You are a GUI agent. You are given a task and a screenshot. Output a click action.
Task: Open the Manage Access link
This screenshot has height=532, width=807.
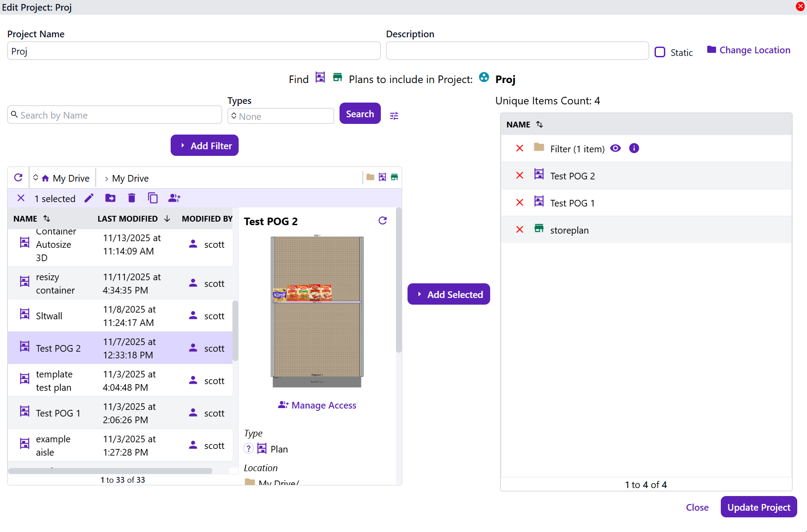click(317, 405)
